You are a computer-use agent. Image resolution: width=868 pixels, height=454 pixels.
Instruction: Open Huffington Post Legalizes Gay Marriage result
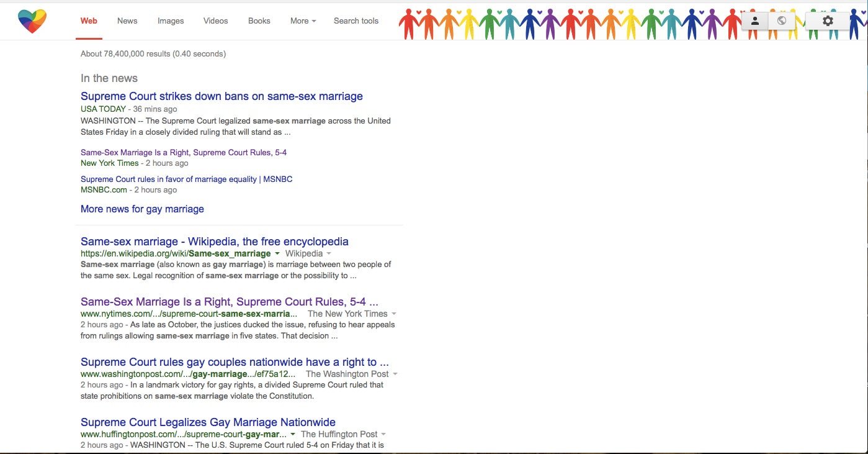(208, 422)
